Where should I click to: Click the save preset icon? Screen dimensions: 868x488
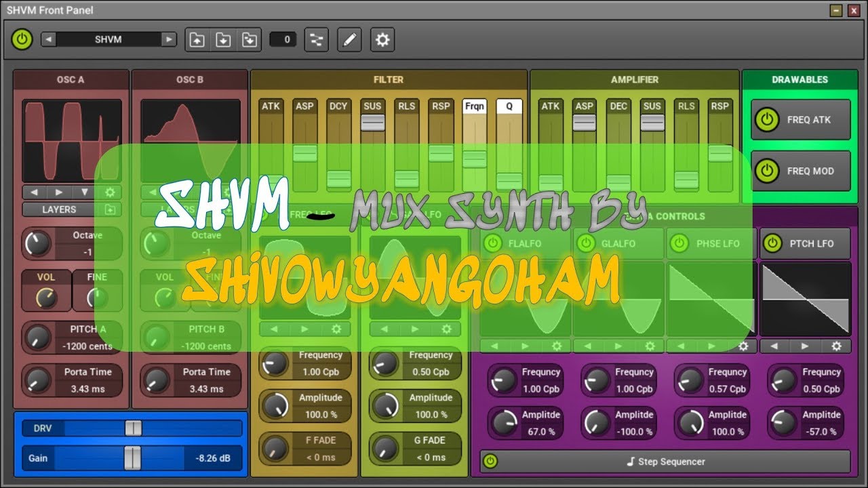(223, 40)
